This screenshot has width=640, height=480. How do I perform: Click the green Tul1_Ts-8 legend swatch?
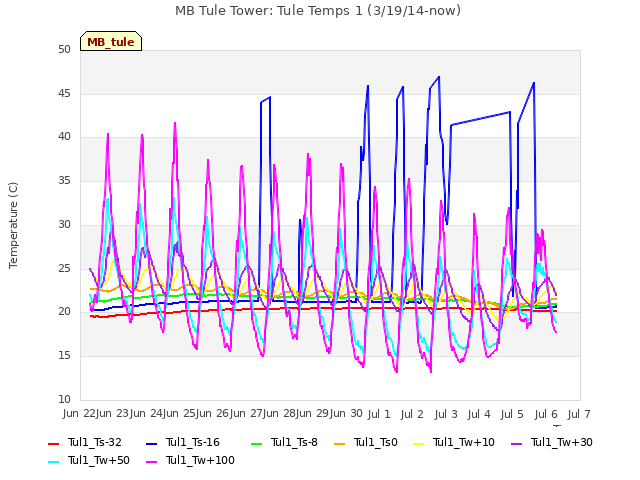click(x=256, y=443)
